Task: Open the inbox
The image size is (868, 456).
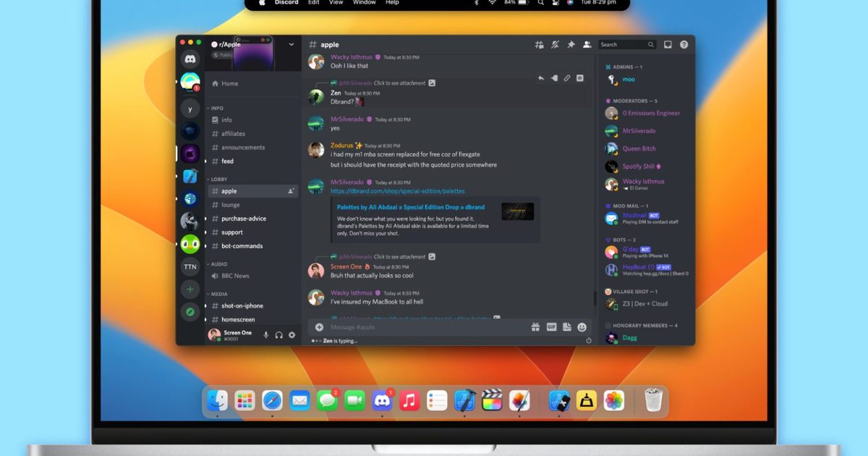Action: (667, 44)
